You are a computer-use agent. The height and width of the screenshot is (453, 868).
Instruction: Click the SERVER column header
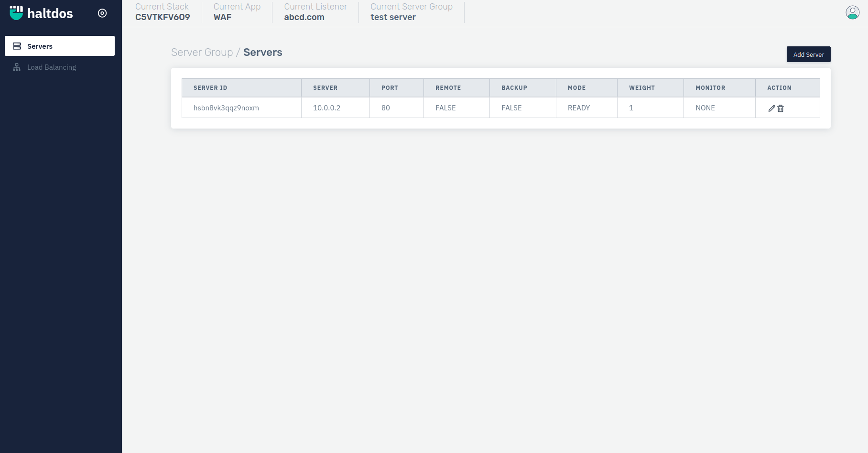click(336, 88)
